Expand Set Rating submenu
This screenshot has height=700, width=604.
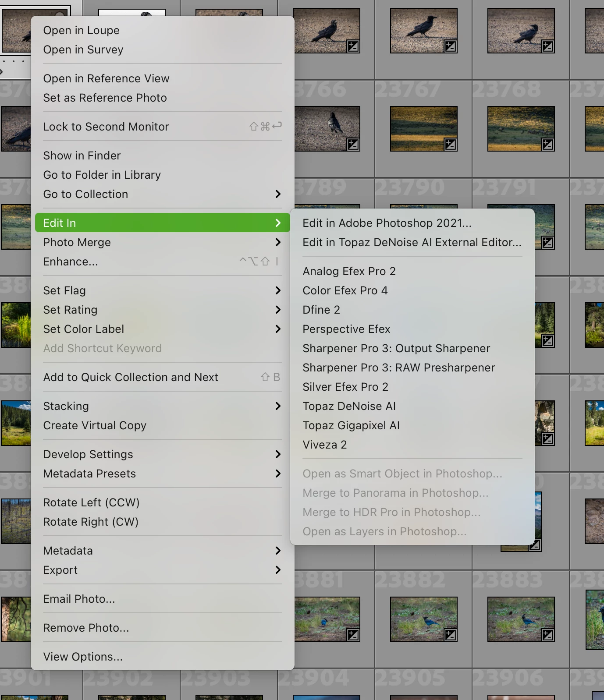(163, 310)
